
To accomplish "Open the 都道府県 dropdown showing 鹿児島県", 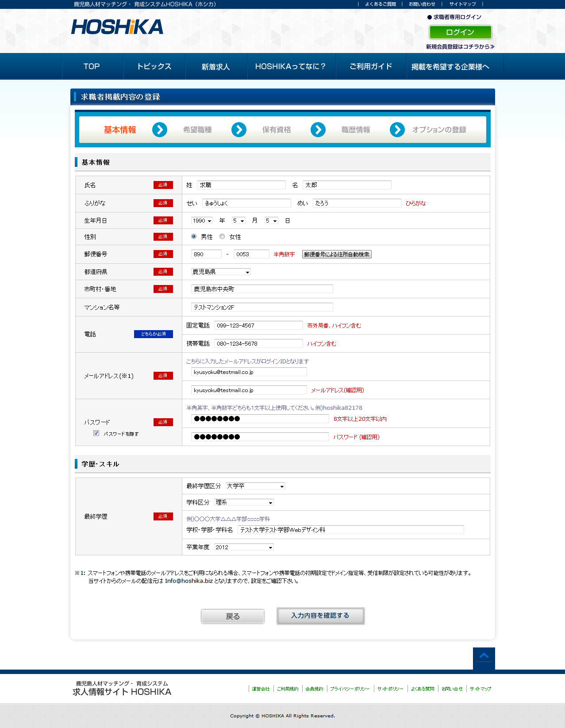I will tap(221, 272).
